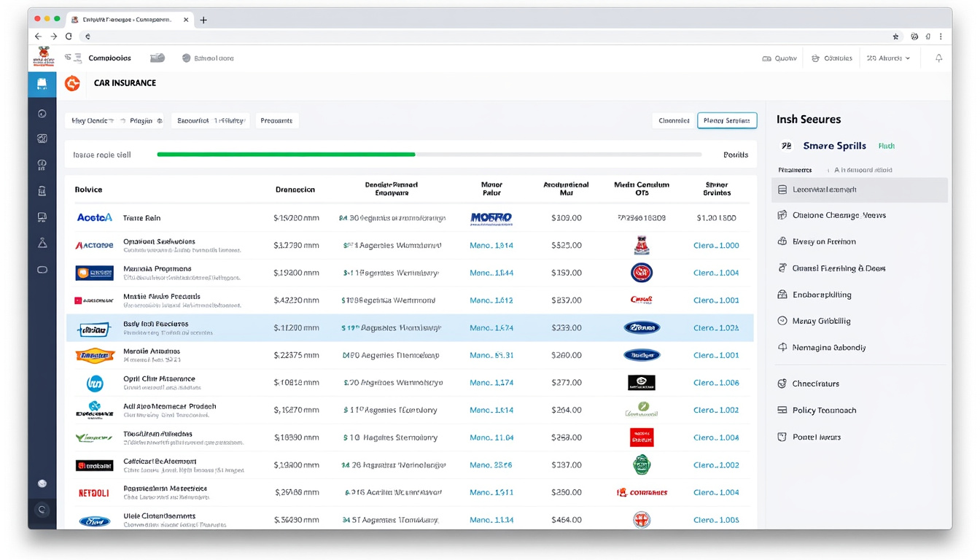Screen dimensions: 980x560
Task: Open the Hky Oende filter dropdown
Action: point(93,121)
